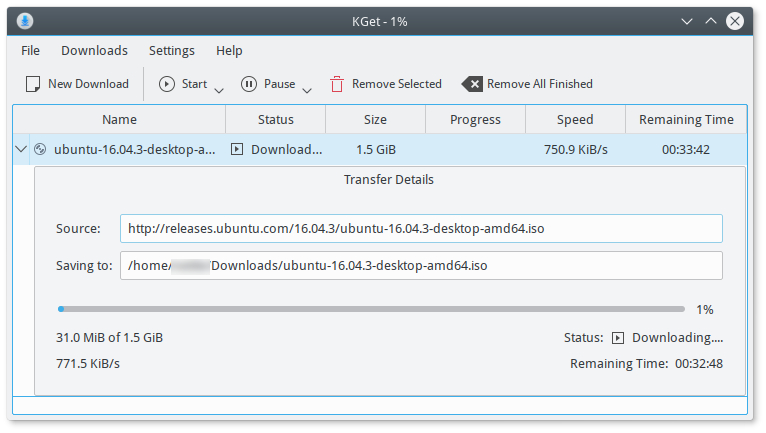This screenshot has width=766, height=433.
Task: Click the downloading status icon in row
Action: point(237,150)
